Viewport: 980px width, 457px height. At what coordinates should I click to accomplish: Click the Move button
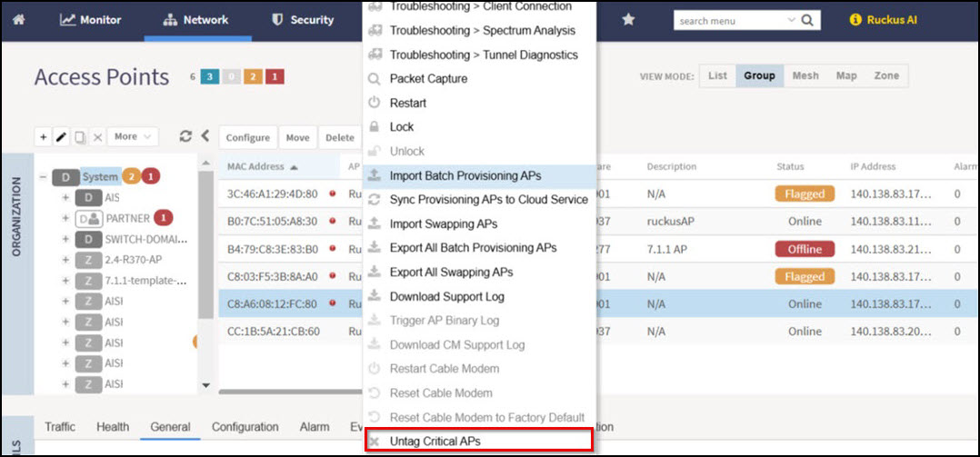297,137
